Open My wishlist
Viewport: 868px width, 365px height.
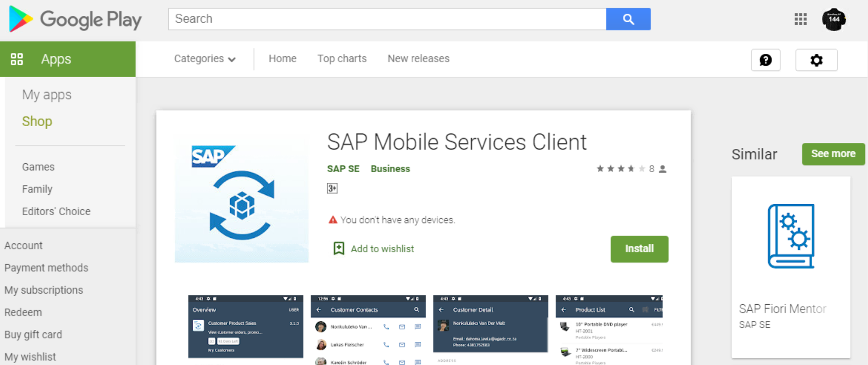coord(30,357)
